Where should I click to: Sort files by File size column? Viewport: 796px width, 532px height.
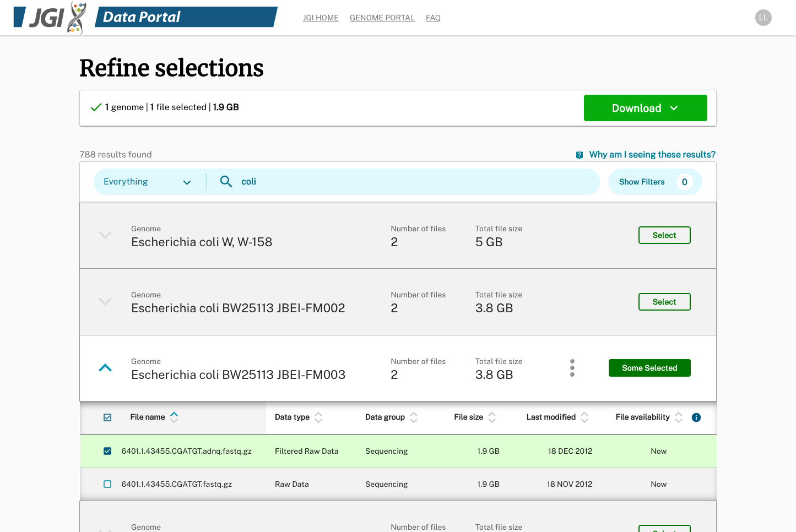492,417
